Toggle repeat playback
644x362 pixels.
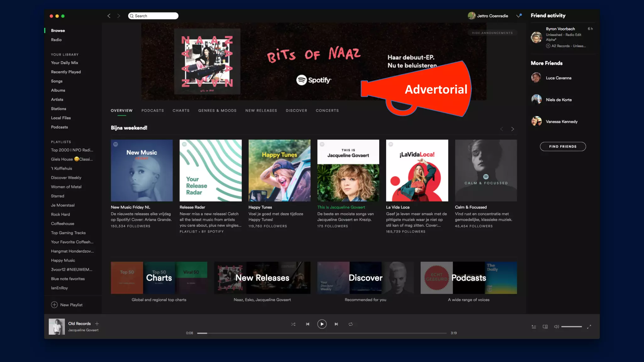coord(351,324)
